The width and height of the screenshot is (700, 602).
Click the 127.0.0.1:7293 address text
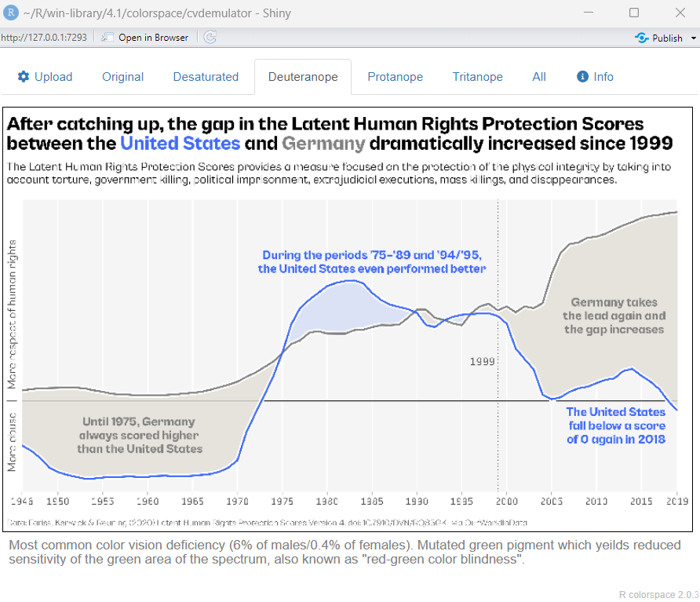pos(44,37)
